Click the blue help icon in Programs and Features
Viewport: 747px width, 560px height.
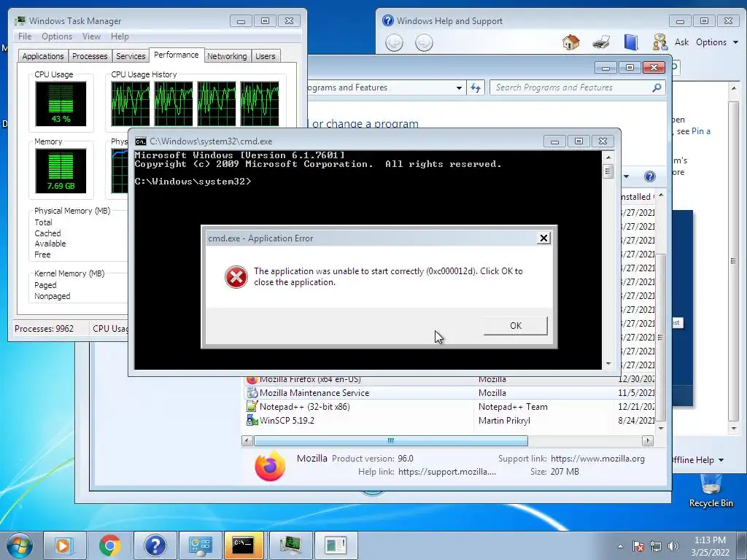click(650, 176)
